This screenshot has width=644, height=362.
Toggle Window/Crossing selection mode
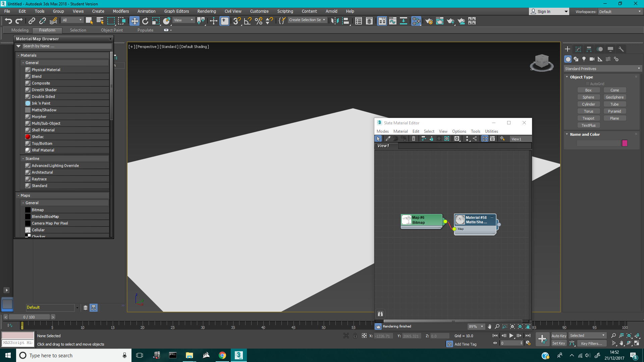(x=121, y=21)
